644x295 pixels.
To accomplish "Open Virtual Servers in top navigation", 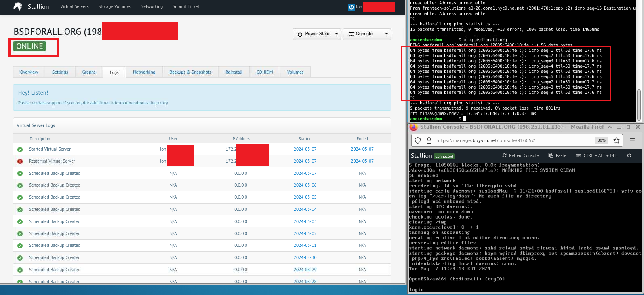I will [x=74, y=7].
